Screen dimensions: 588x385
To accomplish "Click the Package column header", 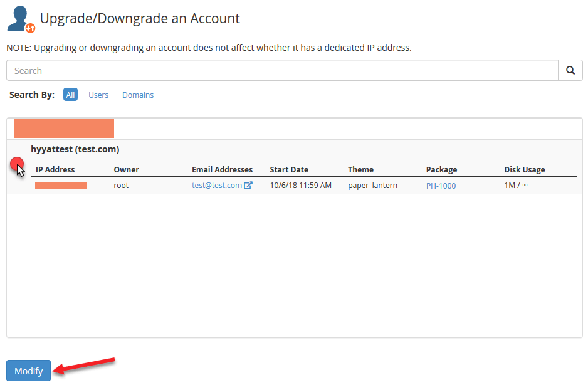I will (x=442, y=169).
